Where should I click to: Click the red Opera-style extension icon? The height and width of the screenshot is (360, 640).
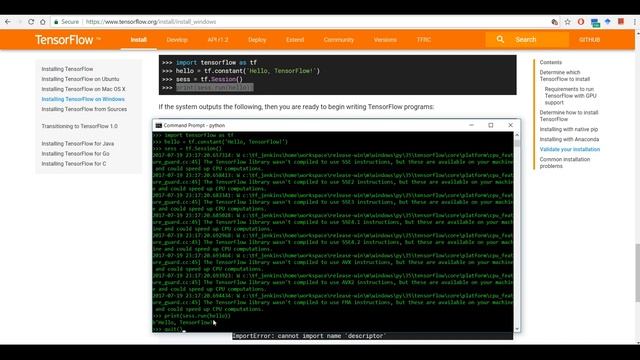point(581,22)
